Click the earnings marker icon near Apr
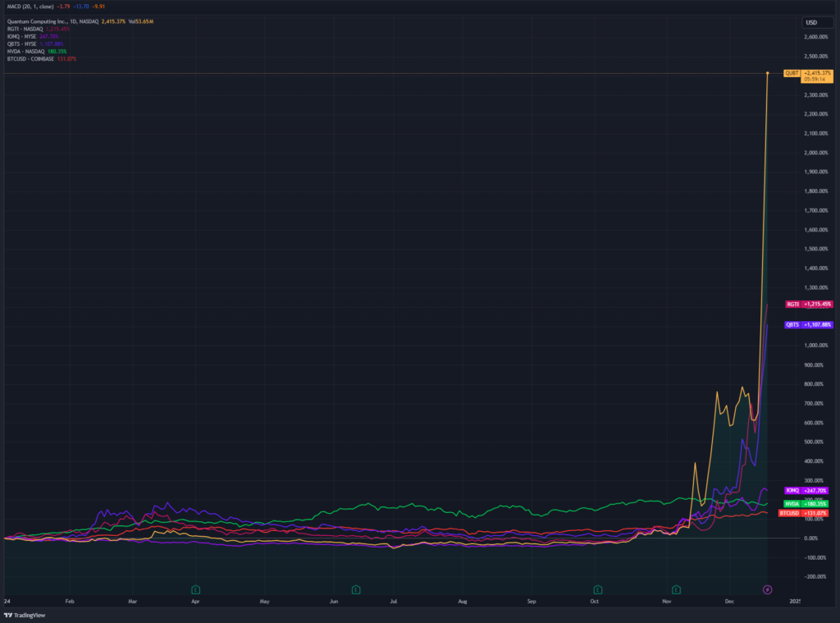This screenshot has width=840, height=623. 195,590
